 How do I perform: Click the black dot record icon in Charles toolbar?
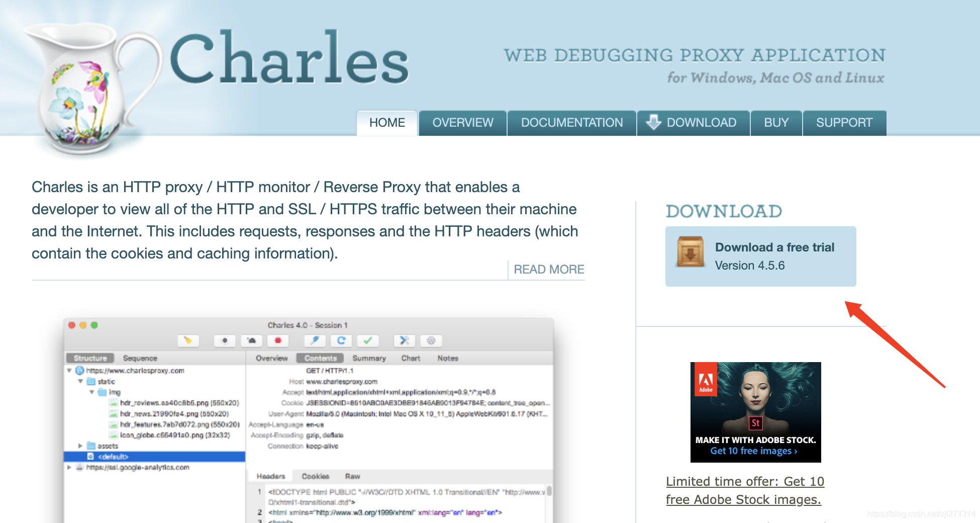click(225, 340)
